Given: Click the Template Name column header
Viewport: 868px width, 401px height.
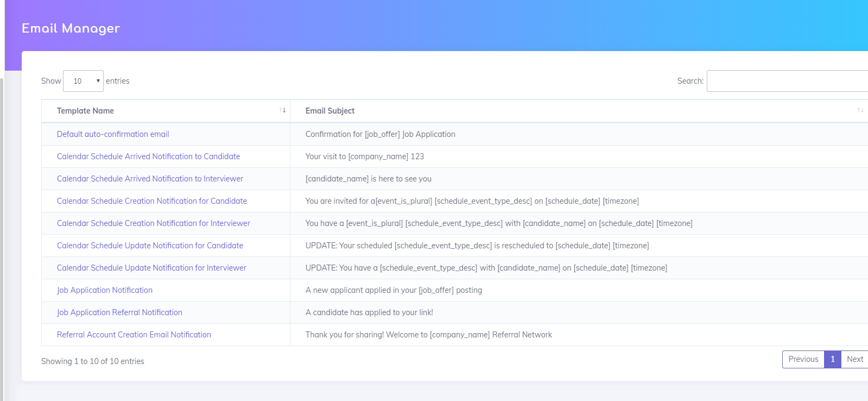Looking at the screenshot, I should click(x=166, y=111).
